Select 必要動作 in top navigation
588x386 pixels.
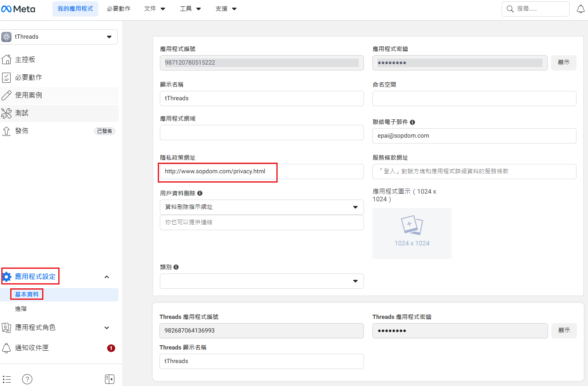119,9
